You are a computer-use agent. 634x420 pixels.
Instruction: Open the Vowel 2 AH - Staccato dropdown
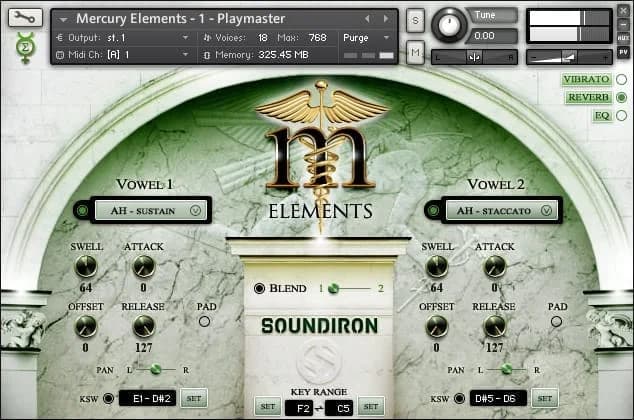tap(501, 211)
